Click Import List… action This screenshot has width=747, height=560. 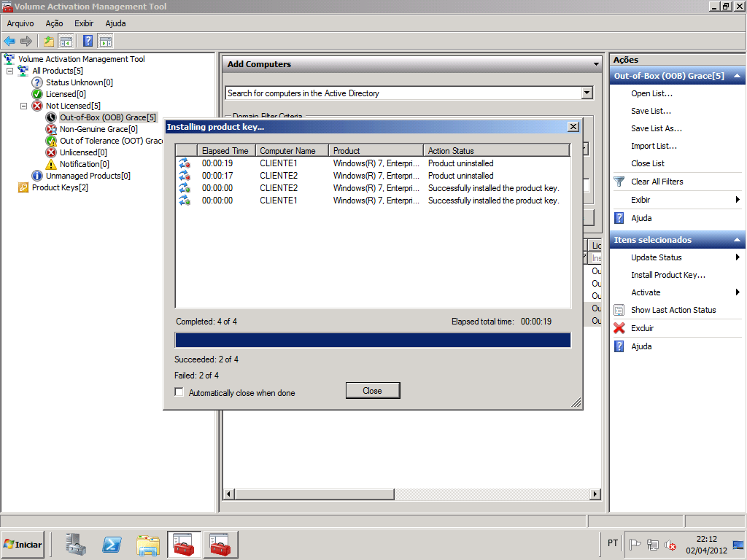(654, 146)
